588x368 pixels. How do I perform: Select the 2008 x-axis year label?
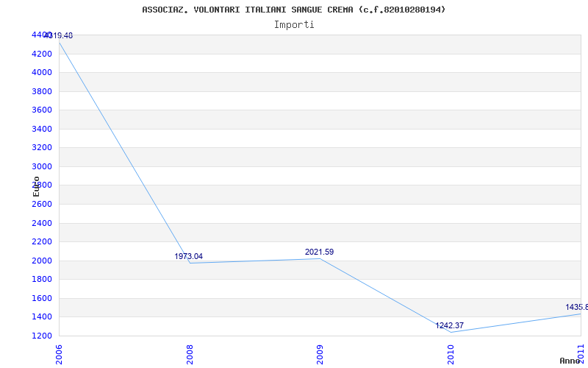pyautogui.click(x=190, y=355)
